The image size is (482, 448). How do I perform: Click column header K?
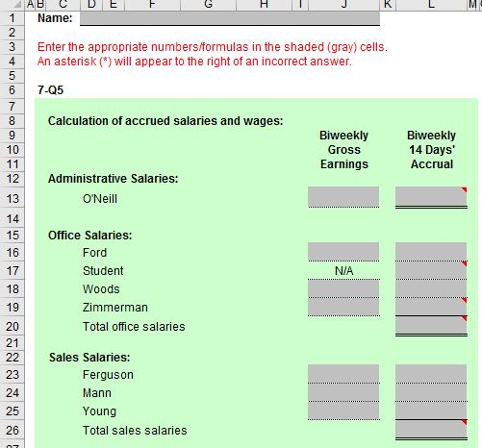388,5
